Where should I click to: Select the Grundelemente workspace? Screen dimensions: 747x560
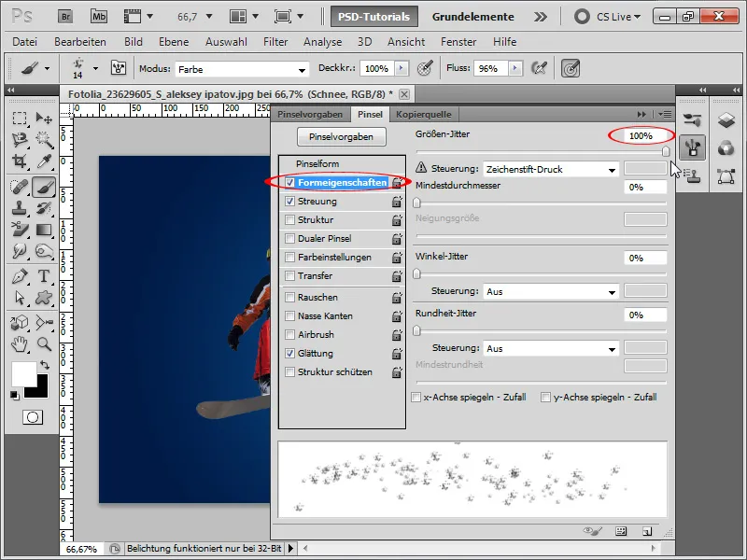point(473,17)
